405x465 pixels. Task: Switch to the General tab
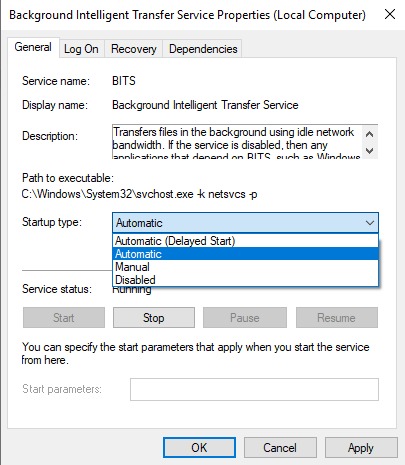[x=33, y=47]
